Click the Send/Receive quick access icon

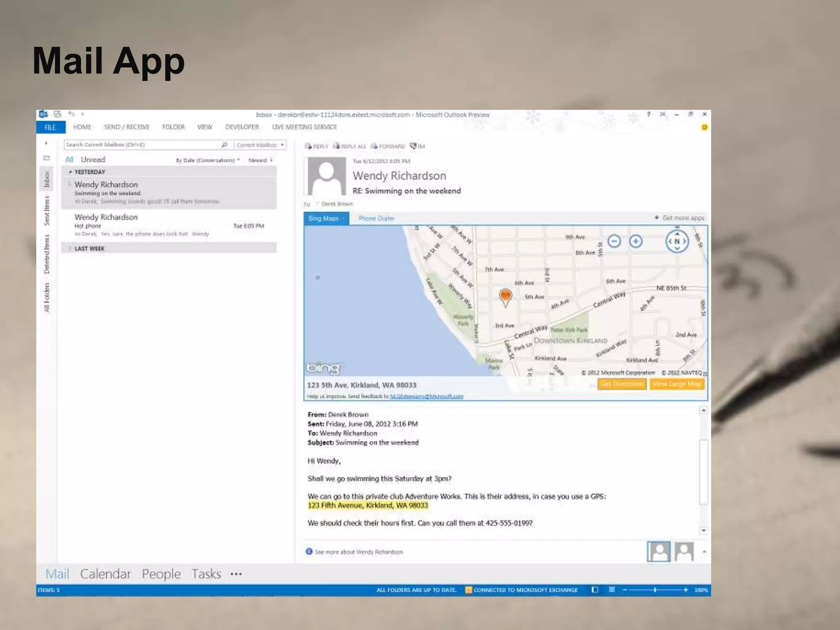(57, 114)
